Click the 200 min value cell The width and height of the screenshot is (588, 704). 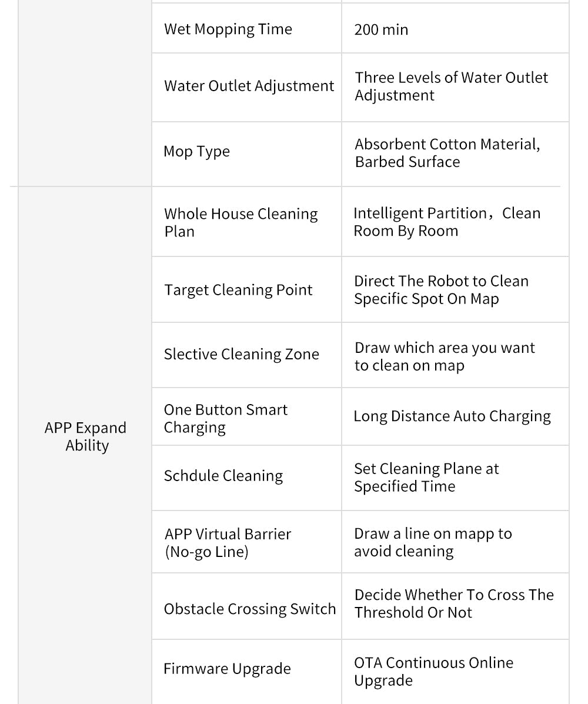point(381,29)
